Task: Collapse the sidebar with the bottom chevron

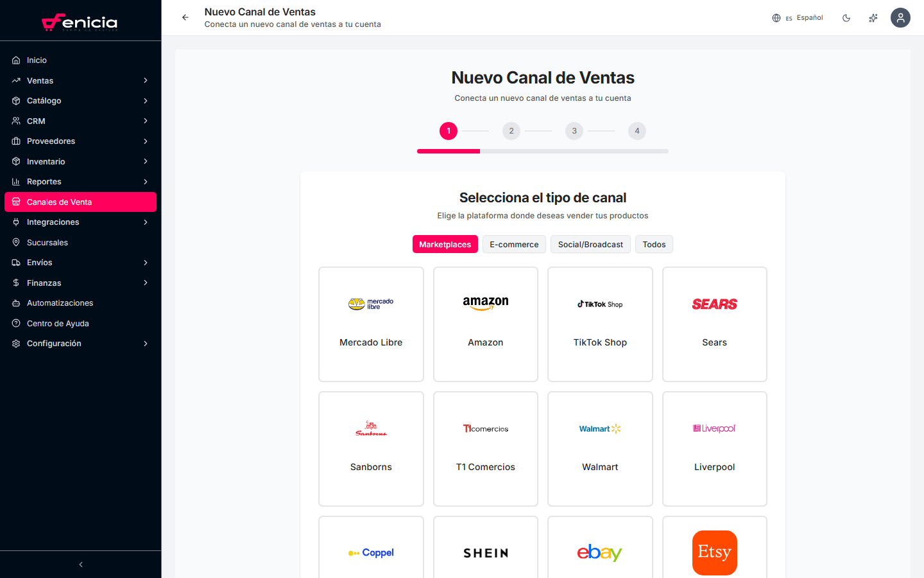Action: (81, 565)
